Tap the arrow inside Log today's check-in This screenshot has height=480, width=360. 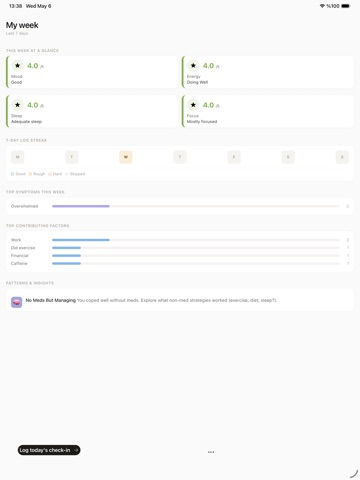click(76, 450)
